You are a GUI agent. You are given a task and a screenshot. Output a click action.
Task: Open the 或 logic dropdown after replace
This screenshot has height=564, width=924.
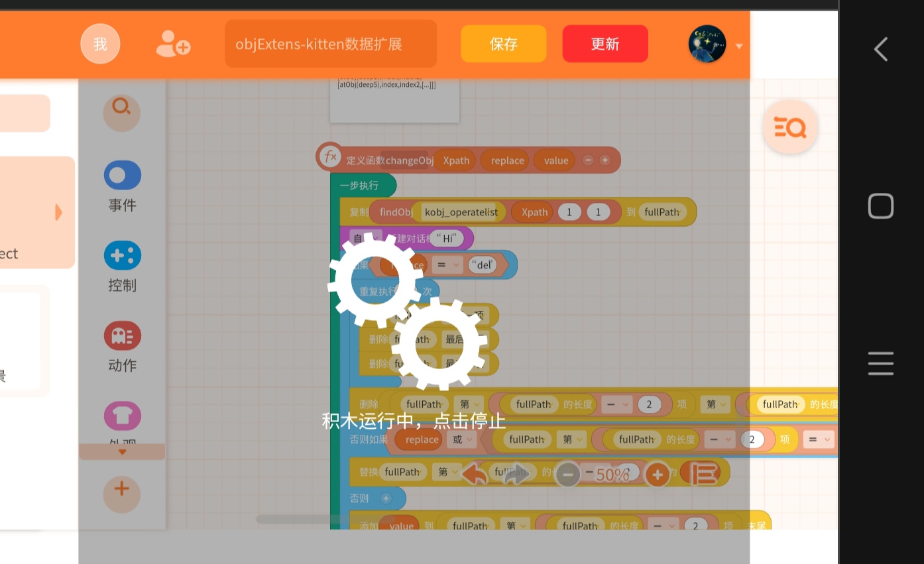461,439
